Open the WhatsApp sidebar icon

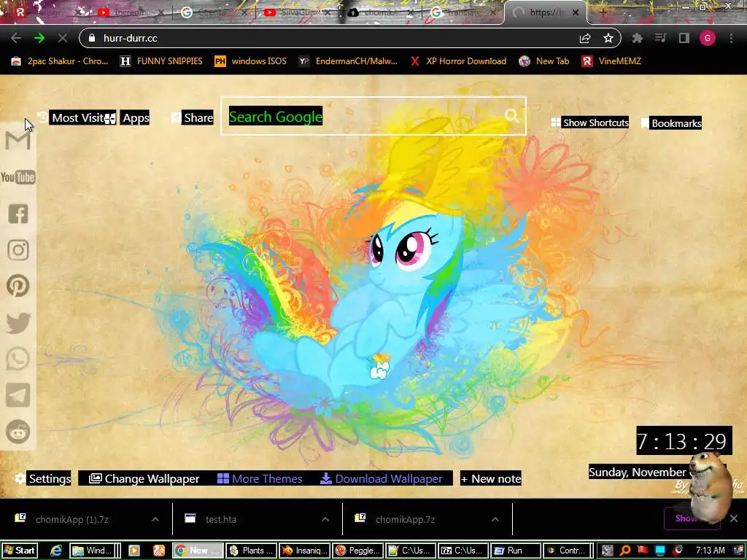click(18, 359)
